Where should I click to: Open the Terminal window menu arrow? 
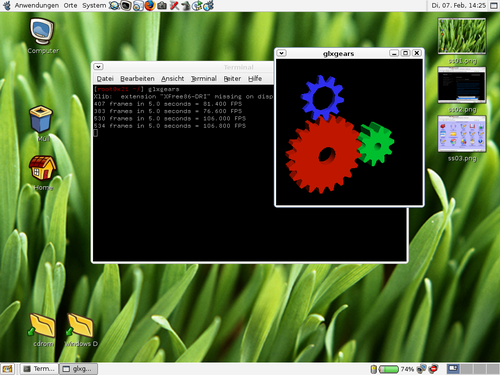(98, 67)
